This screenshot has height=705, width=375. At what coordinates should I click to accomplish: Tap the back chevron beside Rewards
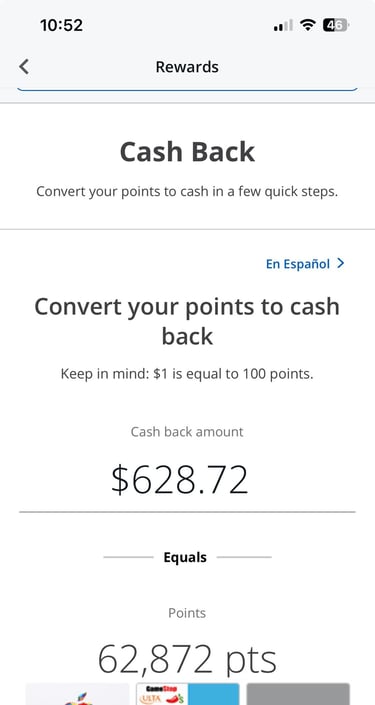(24, 67)
